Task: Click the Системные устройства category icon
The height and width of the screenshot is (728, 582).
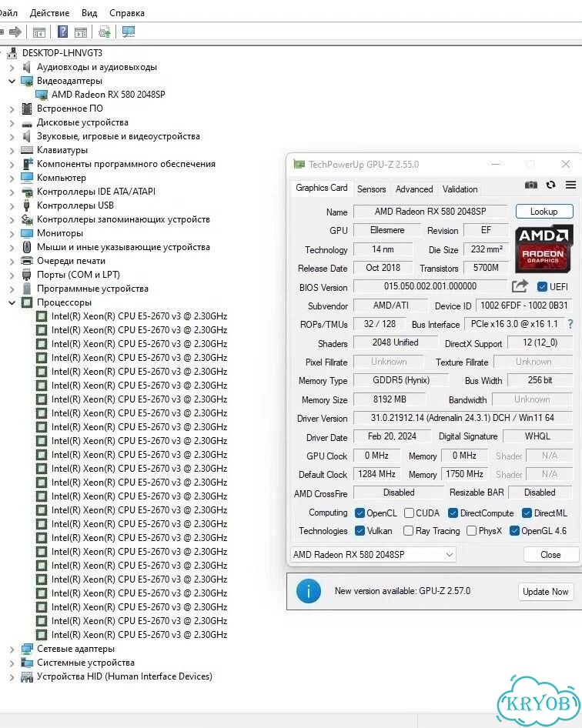Action: [27, 663]
